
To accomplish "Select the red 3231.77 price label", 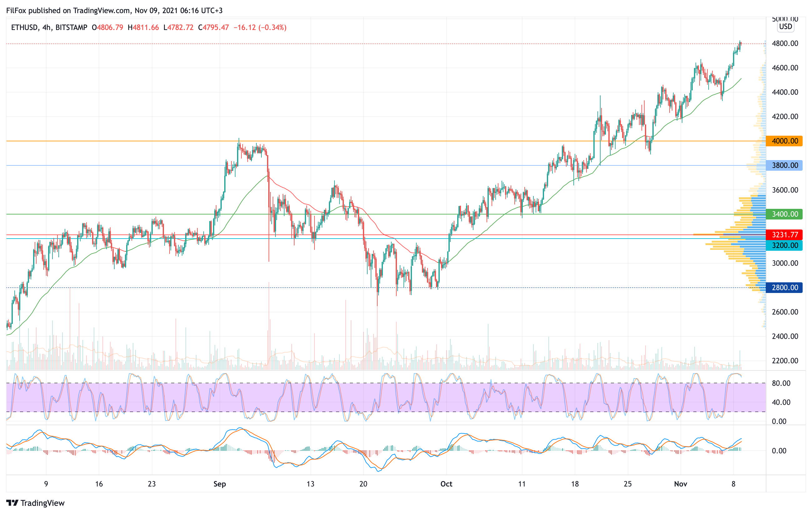I will (784, 235).
